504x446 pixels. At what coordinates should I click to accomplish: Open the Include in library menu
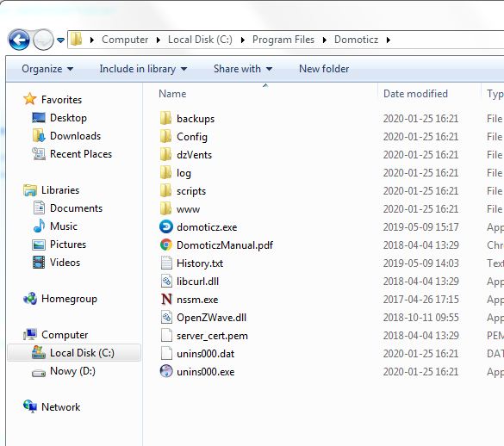point(143,69)
